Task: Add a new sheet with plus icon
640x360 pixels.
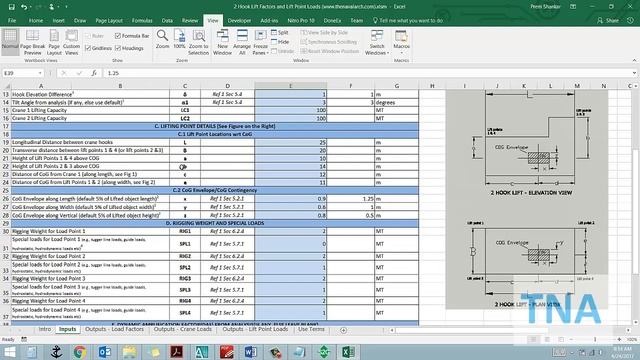Action: (343, 330)
